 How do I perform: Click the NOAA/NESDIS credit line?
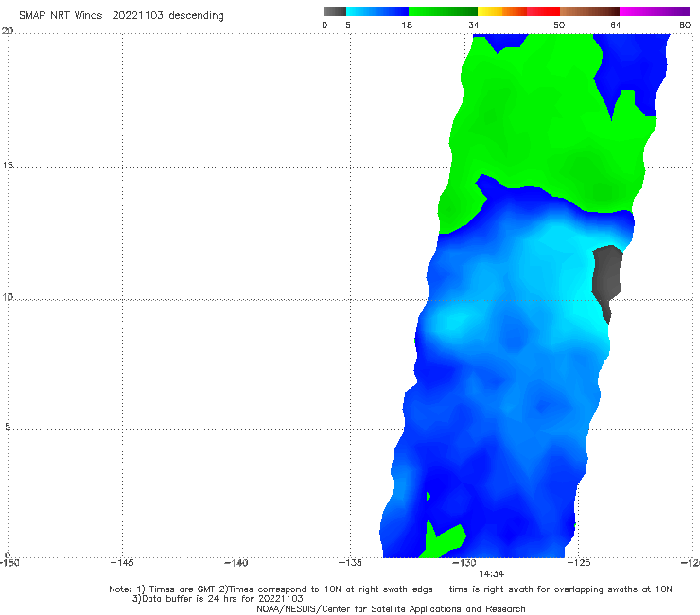point(391,608)
